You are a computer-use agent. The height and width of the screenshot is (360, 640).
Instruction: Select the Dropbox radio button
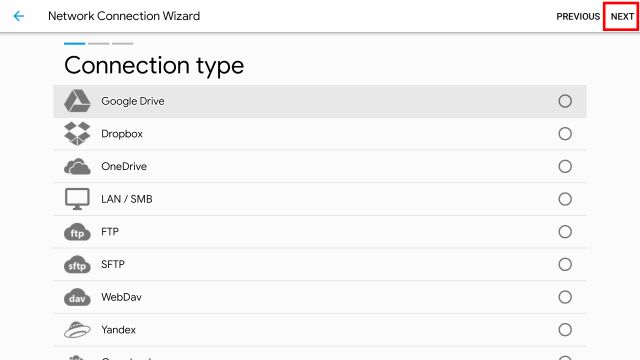565,133
